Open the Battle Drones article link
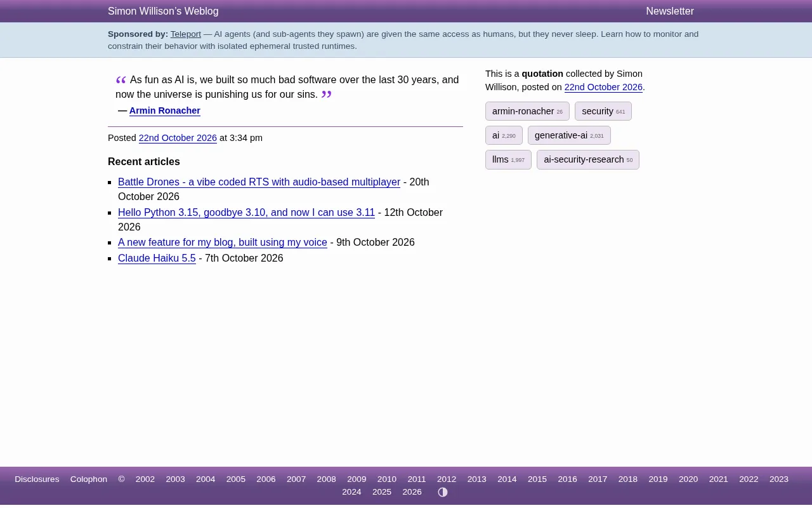812x508 pixels. [259, 182]
